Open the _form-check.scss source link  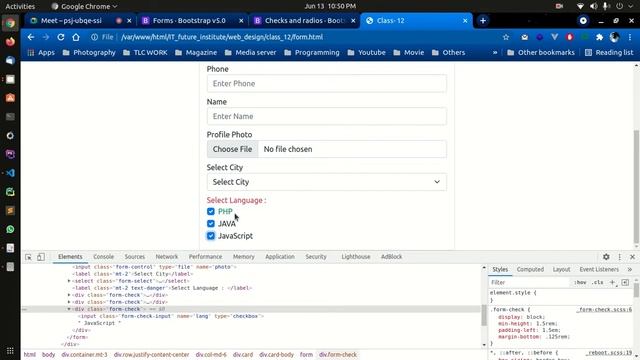(x=604, y=310)
